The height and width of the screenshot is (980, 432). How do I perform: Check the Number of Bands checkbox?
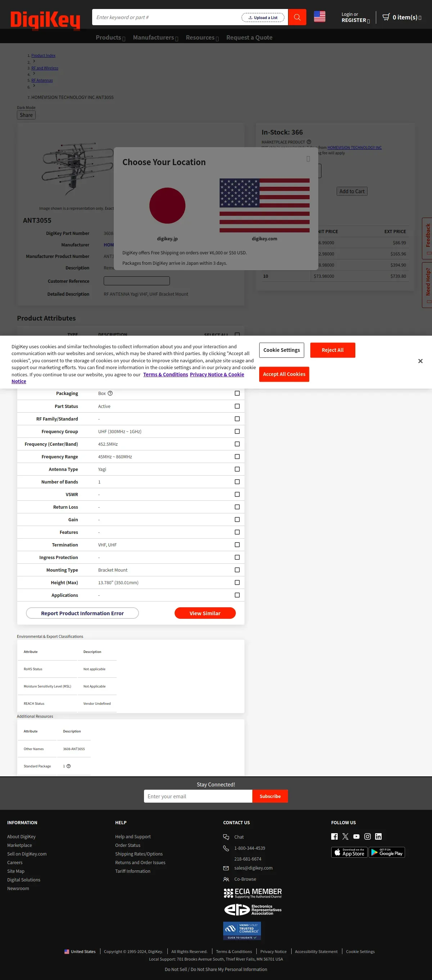(x=237, y=482)
